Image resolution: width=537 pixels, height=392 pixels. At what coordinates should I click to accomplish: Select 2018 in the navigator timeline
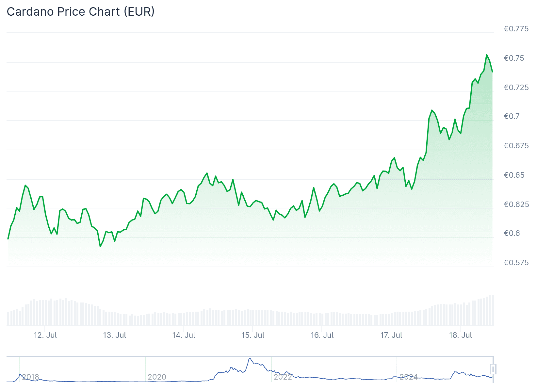pyautogui.click(x=30, y=377)
